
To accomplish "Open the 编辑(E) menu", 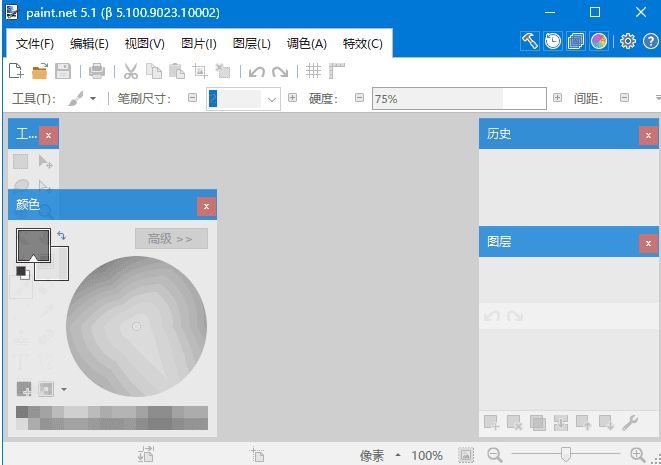I will [x=89, y=43].
